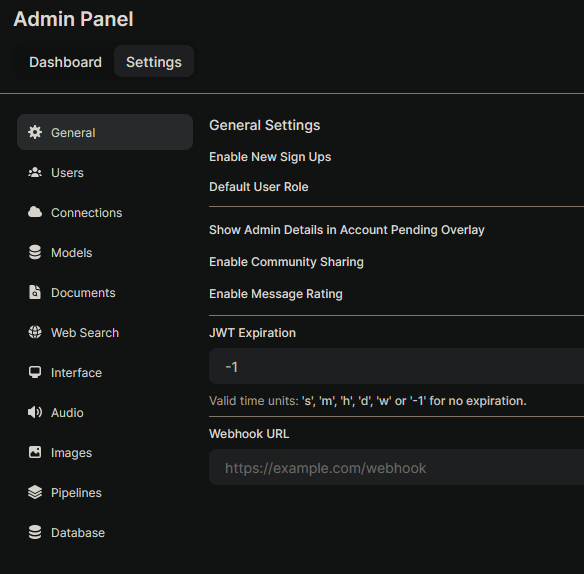The width and height of the screenshot is (584, 574).
Task: Click the Database cylinder icon
Action: pyautogui.click(x=35, y=532)
